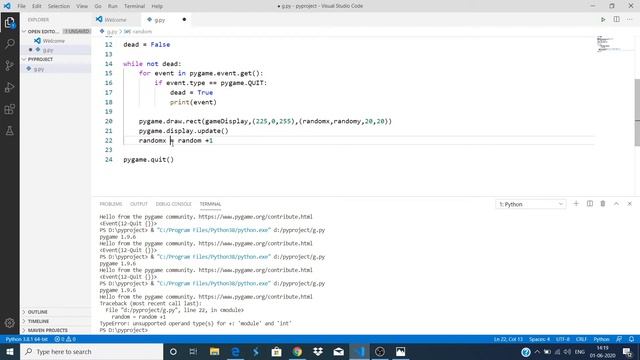Select the Terminal panel tab

click(211, 204)
